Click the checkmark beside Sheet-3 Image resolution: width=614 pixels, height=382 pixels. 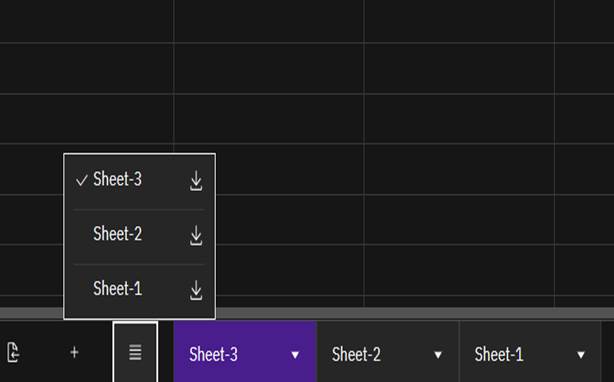(x=81, y=180)
